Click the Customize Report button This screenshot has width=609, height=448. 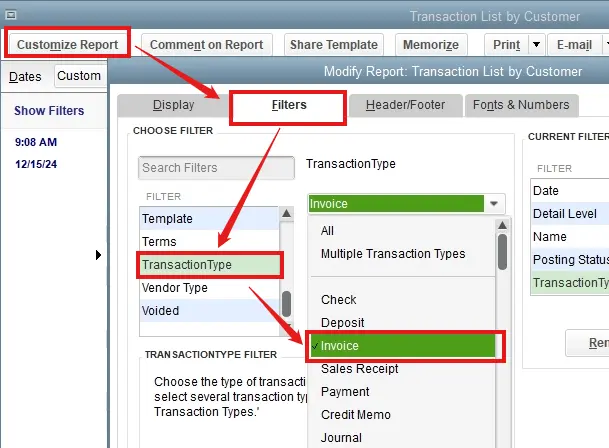click(67, 45)
